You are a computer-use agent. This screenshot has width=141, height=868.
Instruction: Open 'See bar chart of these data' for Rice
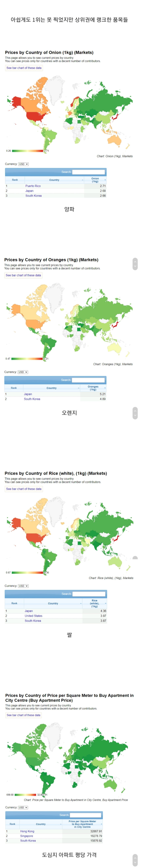click(24, 489)
